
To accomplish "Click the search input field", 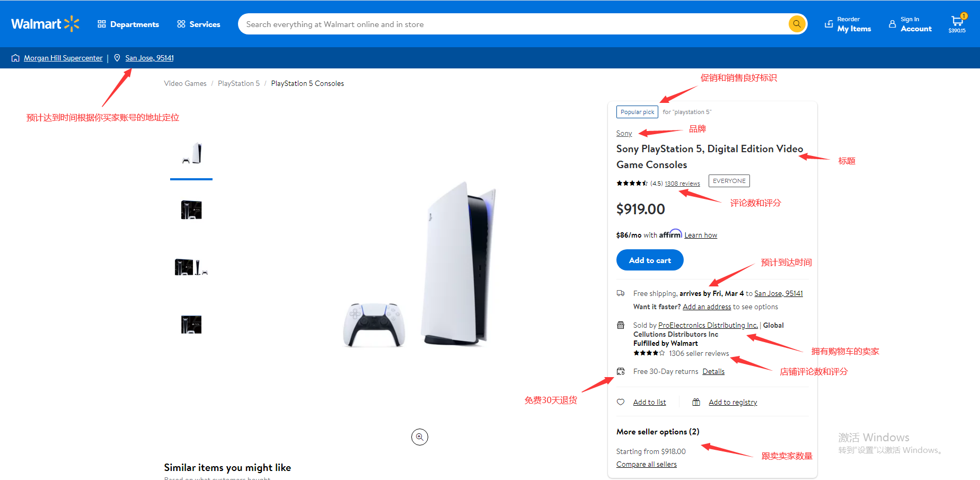I will point(477,24).
